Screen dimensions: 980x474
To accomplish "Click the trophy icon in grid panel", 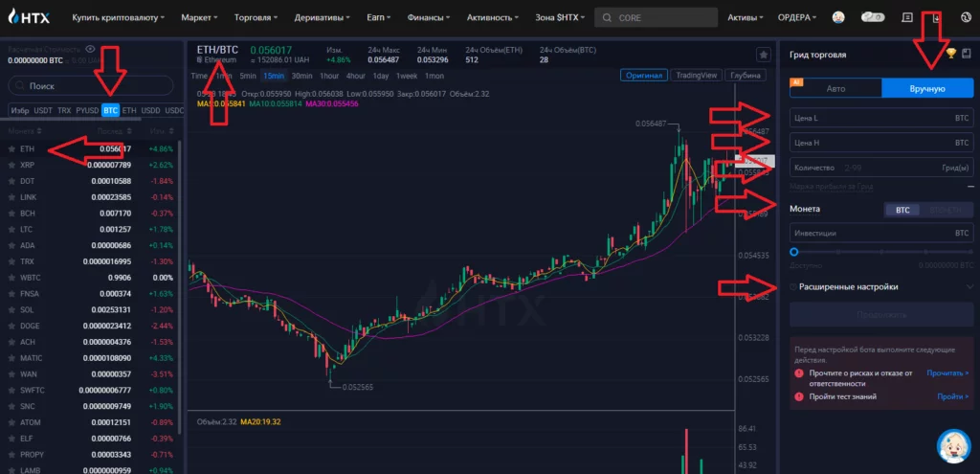I will click(x=951, y=54).
